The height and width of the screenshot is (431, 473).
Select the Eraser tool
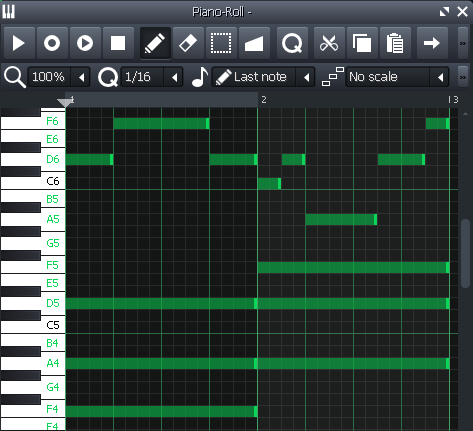(188, 43)
